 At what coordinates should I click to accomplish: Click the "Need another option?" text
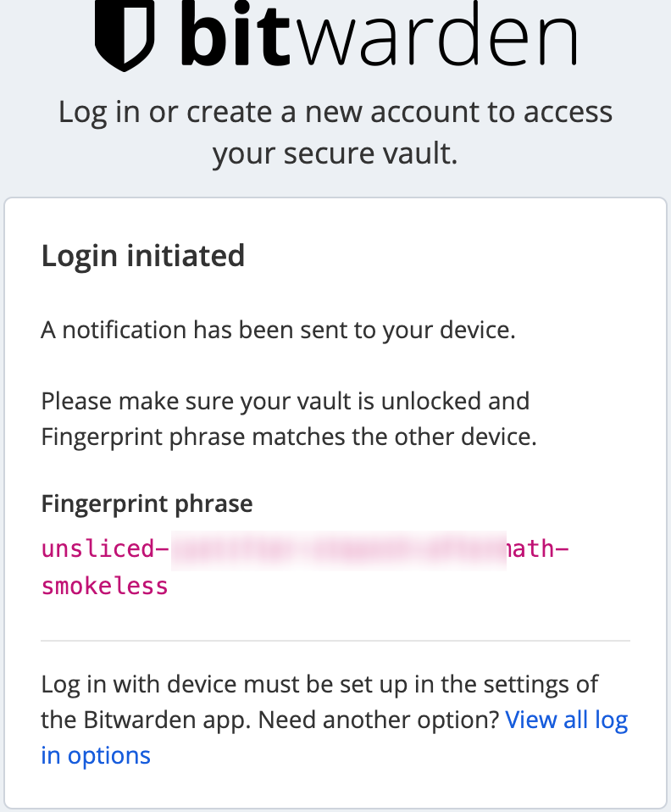coord(378,720)
